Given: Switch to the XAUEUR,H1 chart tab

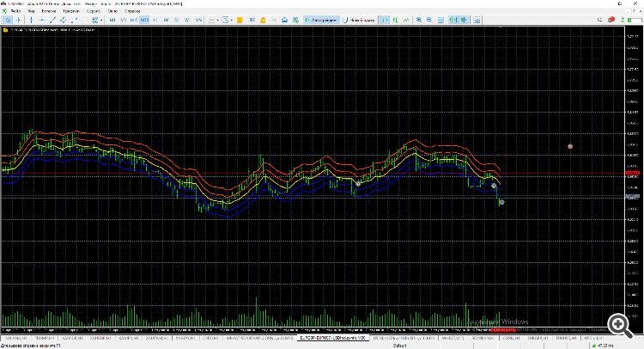Looking at the screenshot, I should 72,338.
